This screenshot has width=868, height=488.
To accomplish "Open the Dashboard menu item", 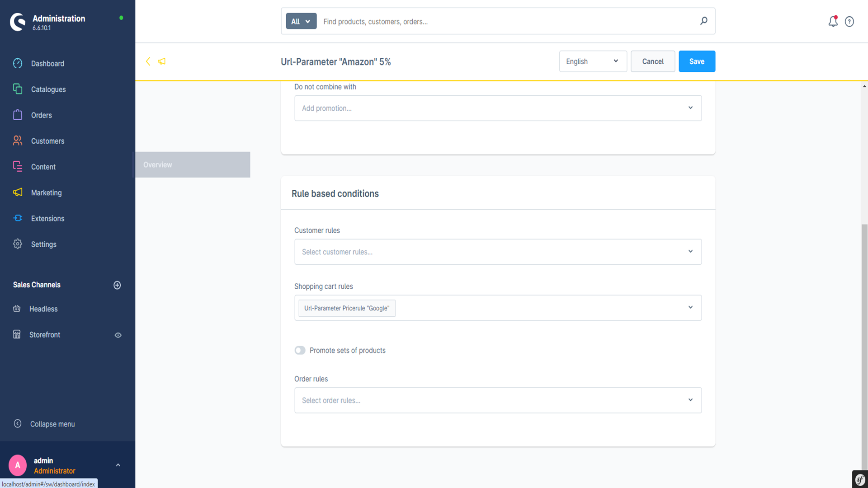I will click(47, 63).
